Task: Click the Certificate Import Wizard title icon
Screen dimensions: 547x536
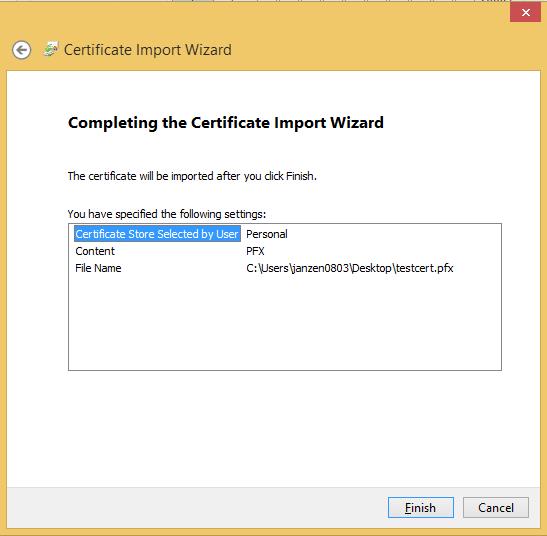Action: pyautogui.click(x=51, y=49)
